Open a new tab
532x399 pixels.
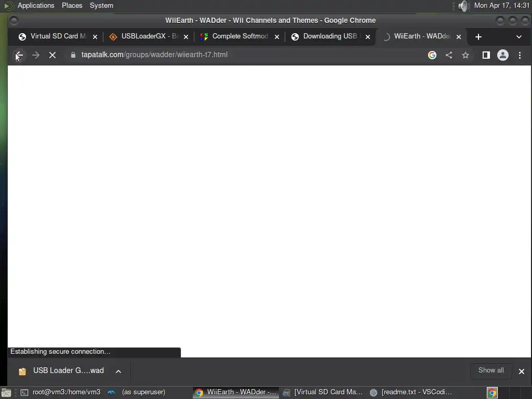coord(478,37)
